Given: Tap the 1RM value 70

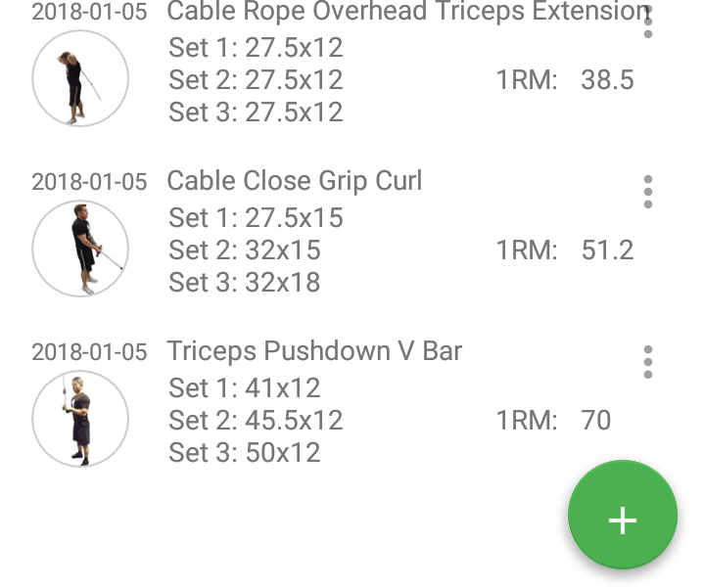Looking at the screenshot, I should coord(595,420).
